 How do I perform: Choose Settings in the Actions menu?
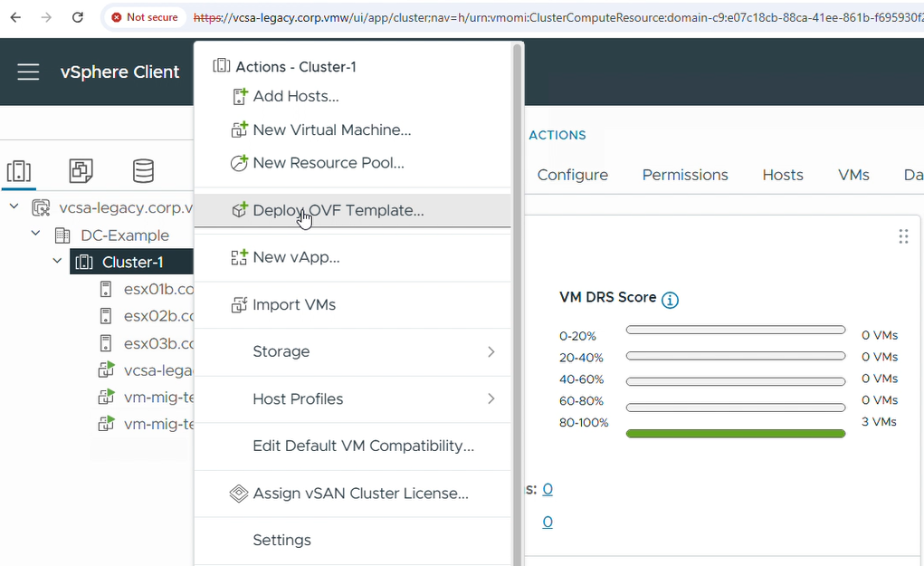point(281,540)
